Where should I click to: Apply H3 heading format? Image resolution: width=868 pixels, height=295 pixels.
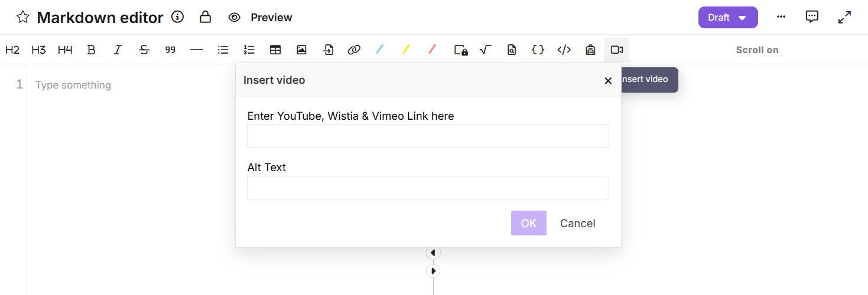coord(38,50)
